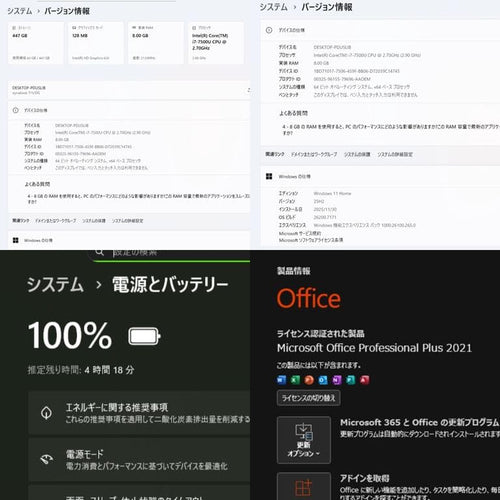Open Microsoft ソフトウェアライセンス条項 link
Viewport: 500px width, 500px height.
click(311, 240)
